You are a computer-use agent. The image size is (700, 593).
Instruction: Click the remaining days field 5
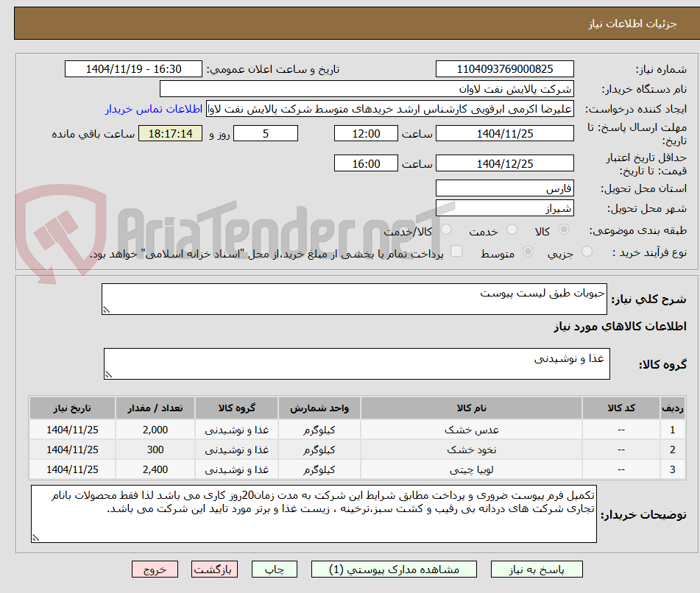click(266, 133)
